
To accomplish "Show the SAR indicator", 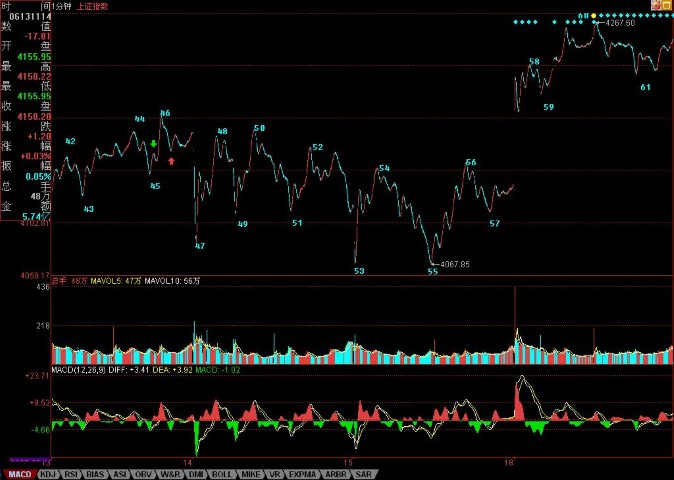I will point(363,473).
